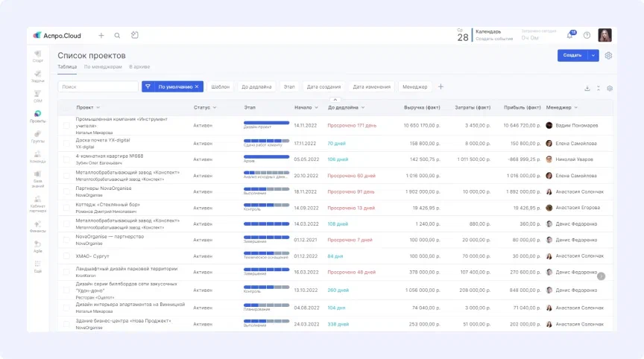Click the Создать событие link
This screenshot has height=359, width=644.
pos(494,39)
